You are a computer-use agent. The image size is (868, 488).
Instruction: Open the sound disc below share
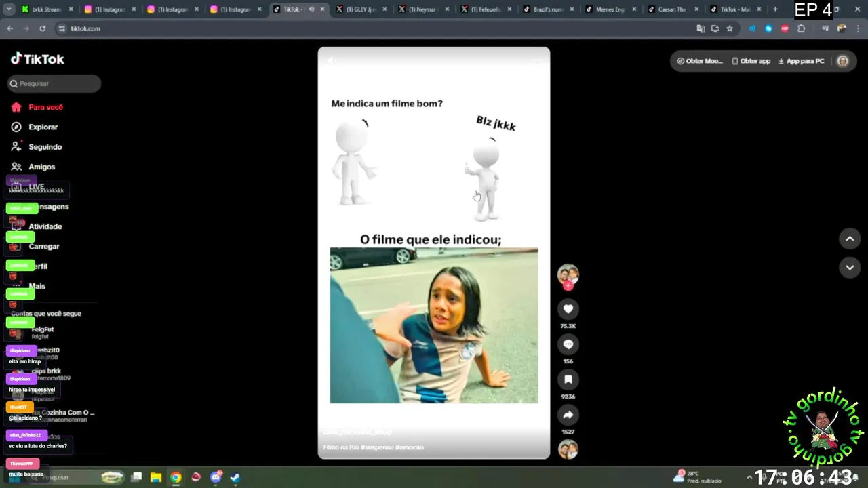point(568,449)
